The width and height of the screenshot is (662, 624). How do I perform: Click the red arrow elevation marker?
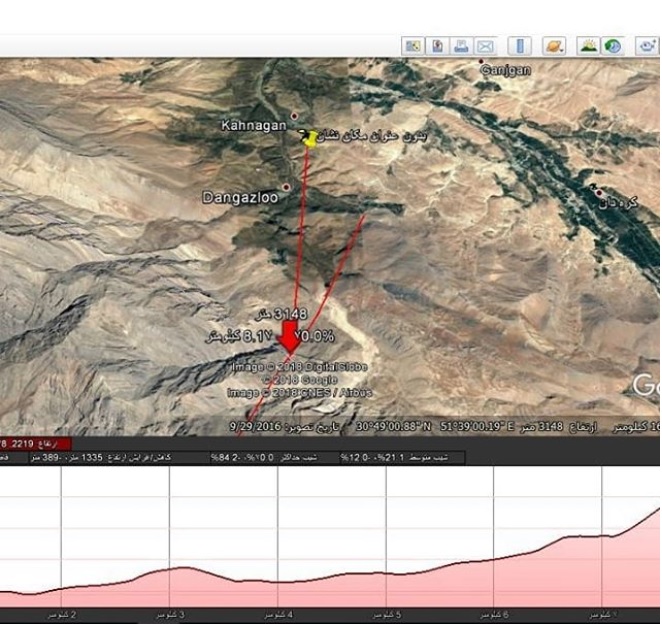coord(290,336)
